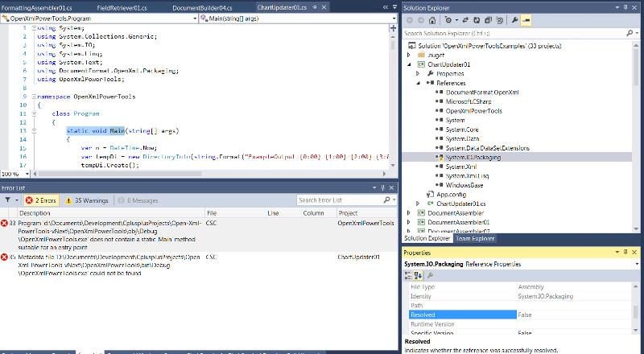Pin the Error List panel
This screenshot has height=354, width=644.
[x=382, y=187]
